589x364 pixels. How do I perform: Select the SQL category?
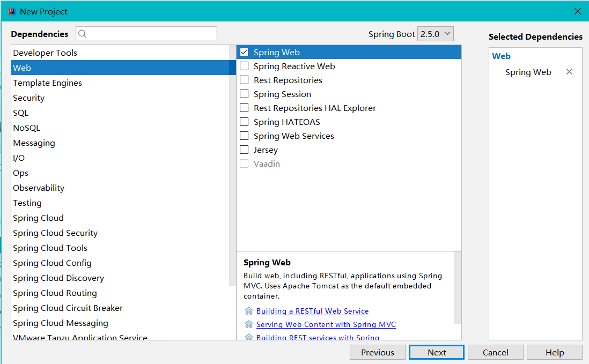click(x=120, y=113)
